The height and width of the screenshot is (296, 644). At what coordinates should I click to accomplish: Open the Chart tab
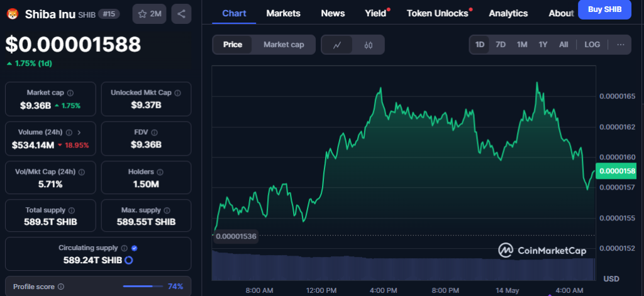tap(234, 13)
